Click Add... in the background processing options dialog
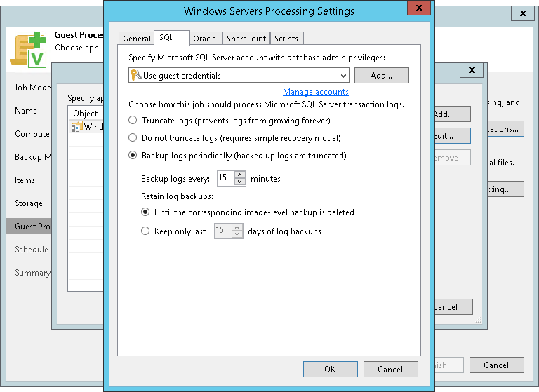This screenshot has height=392, width=539. [453, 114]
